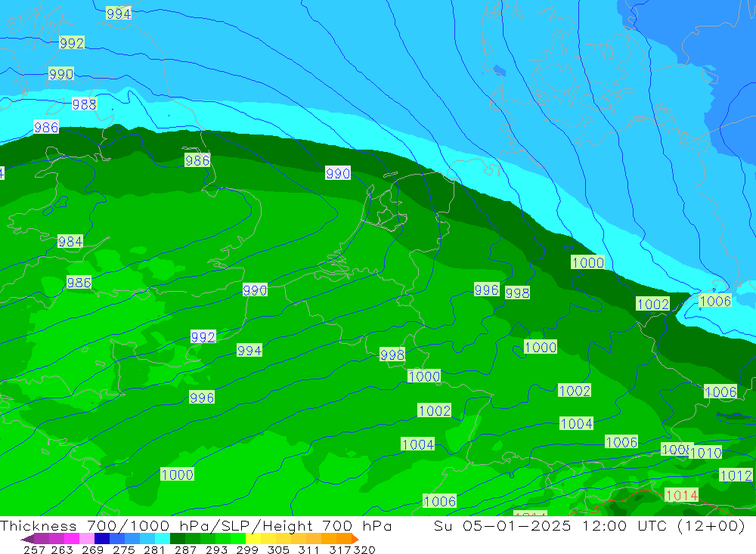Click the dark navy blue legend swatch
This screenshot has width=756, height=554.
point(102,539)
